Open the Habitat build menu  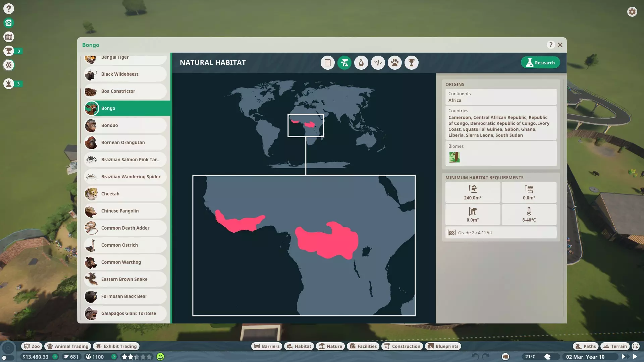(299, 346)
